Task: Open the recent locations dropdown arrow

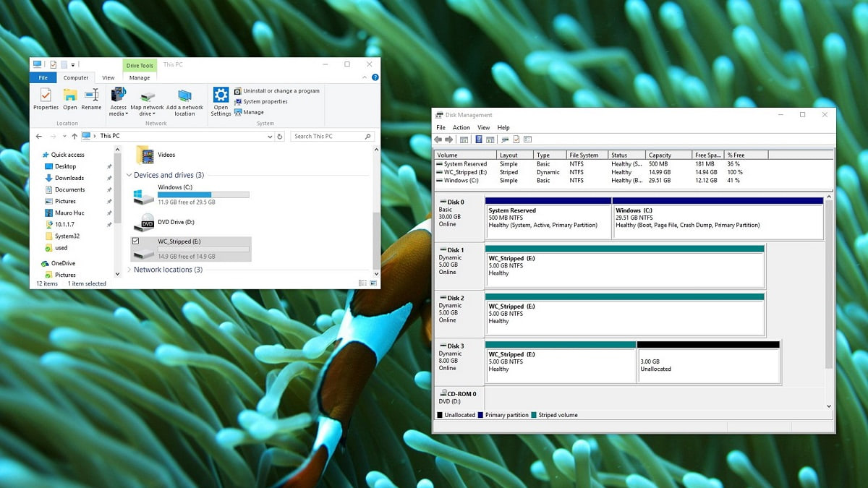Action: tap(64, 136)
